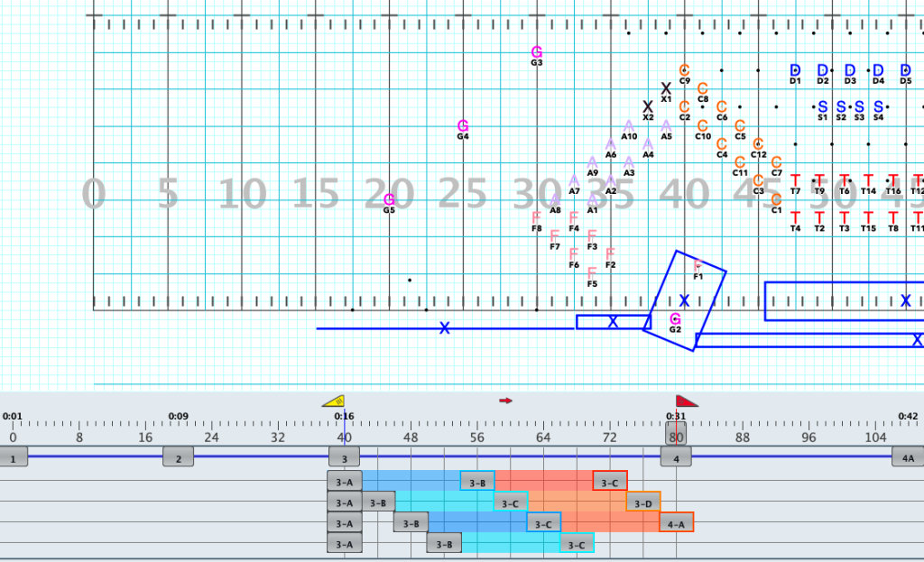Click performer X1 symbol on the field
This screenshot has height=562, width=924.
tap(667, 86)
